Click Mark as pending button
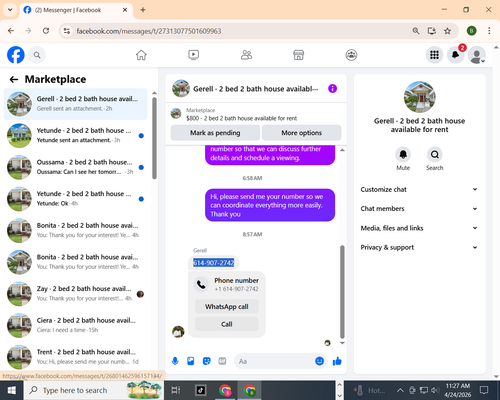This screenshot has height=400, width=500. pos(215,133)
